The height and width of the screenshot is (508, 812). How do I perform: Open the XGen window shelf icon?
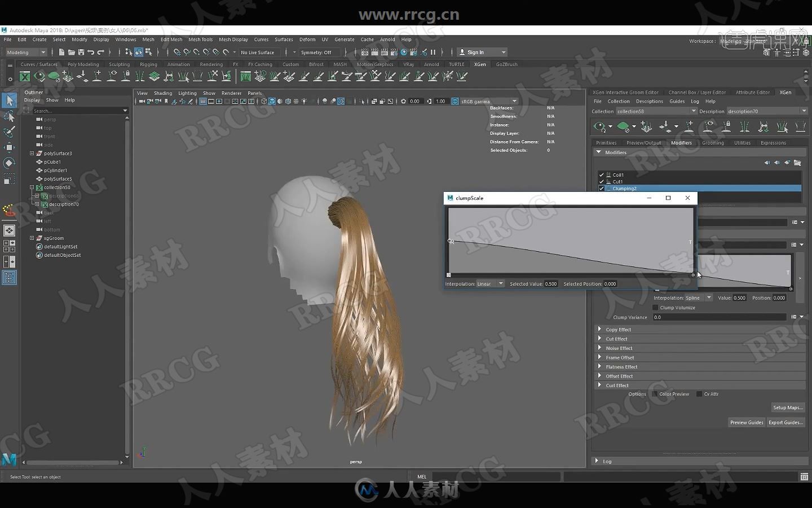[25, 76]
